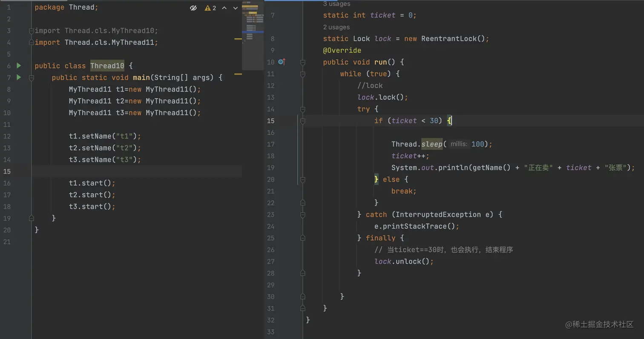This screenshot has height=339, width=644.
Task: Open the warnings indicator showing 2 problems
Action: pos(210,8)
